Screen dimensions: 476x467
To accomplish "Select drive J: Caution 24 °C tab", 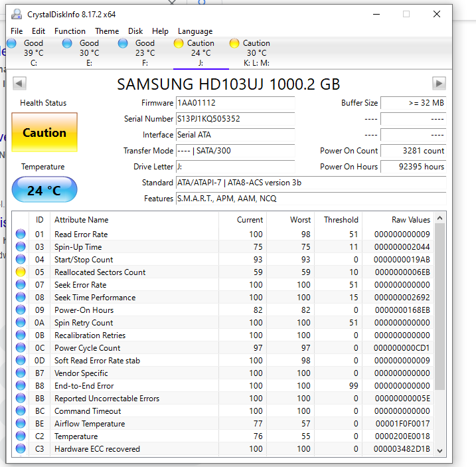I will (x=200, y=53).
